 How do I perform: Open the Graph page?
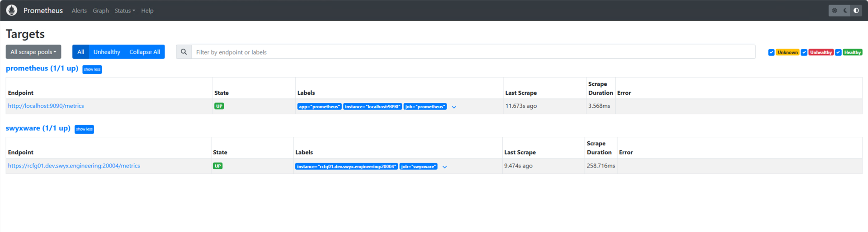[100, 10]
